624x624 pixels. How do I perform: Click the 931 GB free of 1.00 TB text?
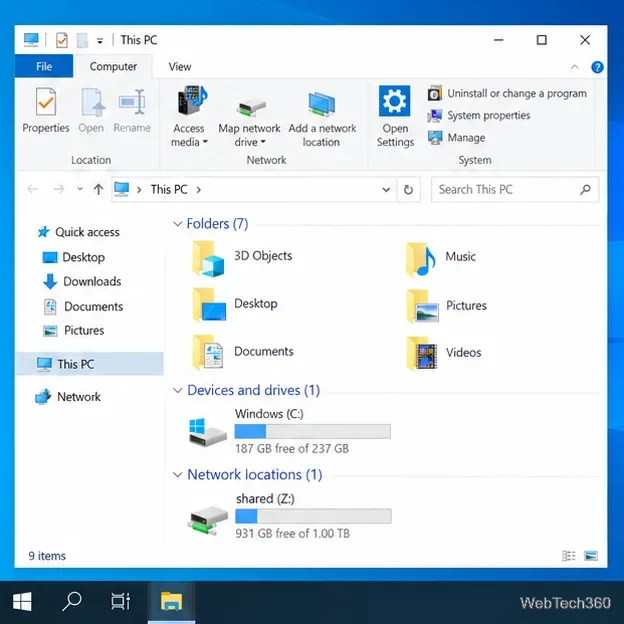[x=292, y=534]
